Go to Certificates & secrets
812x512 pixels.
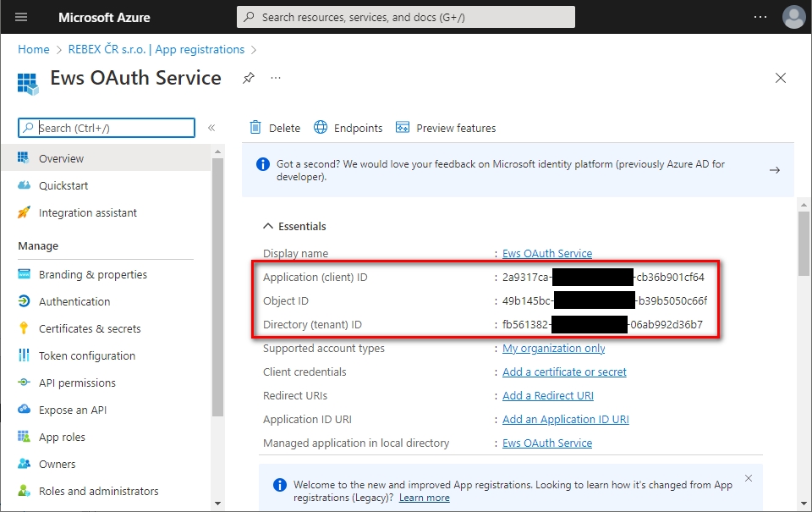coord(90,328)
